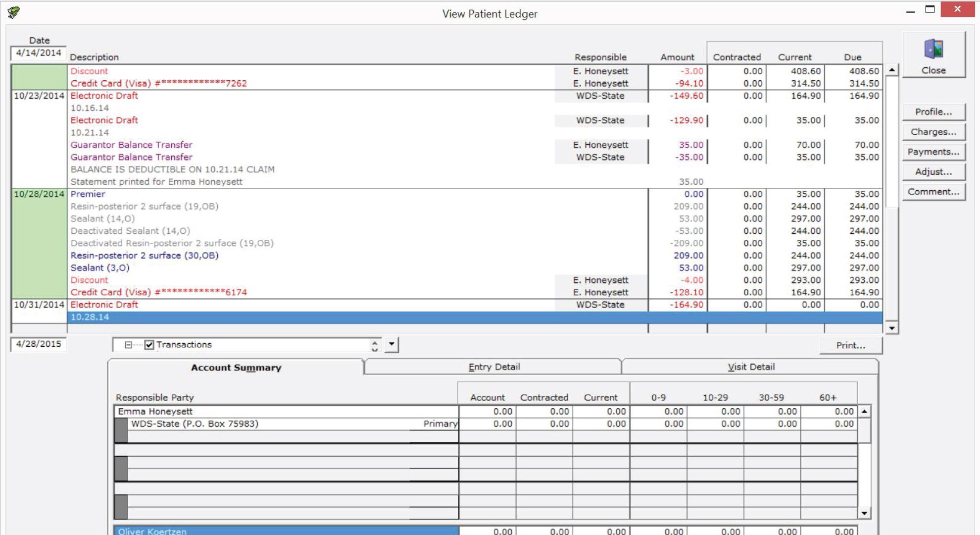Click the Amount column header

[x=677, y=57]
